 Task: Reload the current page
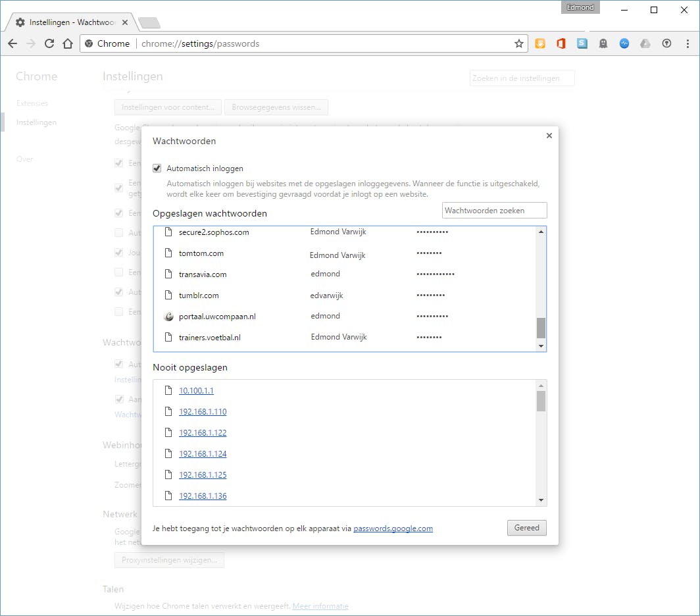pyautogui.click(x=49, y=43)
